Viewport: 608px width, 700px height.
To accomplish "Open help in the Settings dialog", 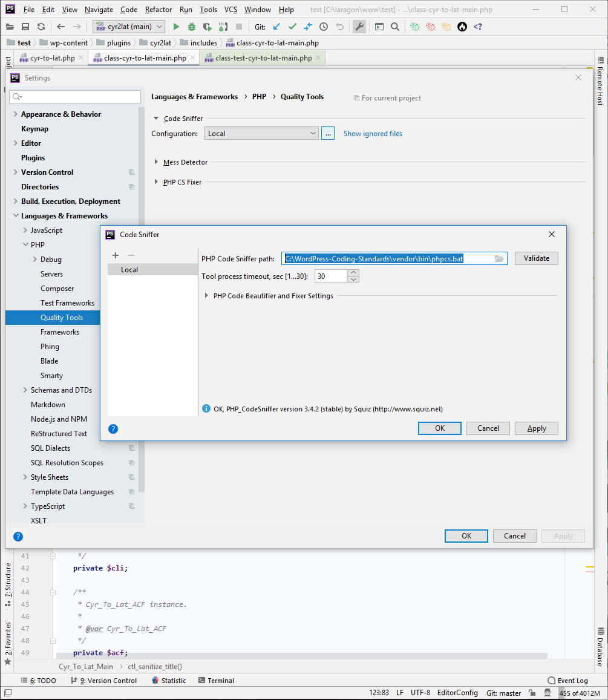I will [18, 537].
